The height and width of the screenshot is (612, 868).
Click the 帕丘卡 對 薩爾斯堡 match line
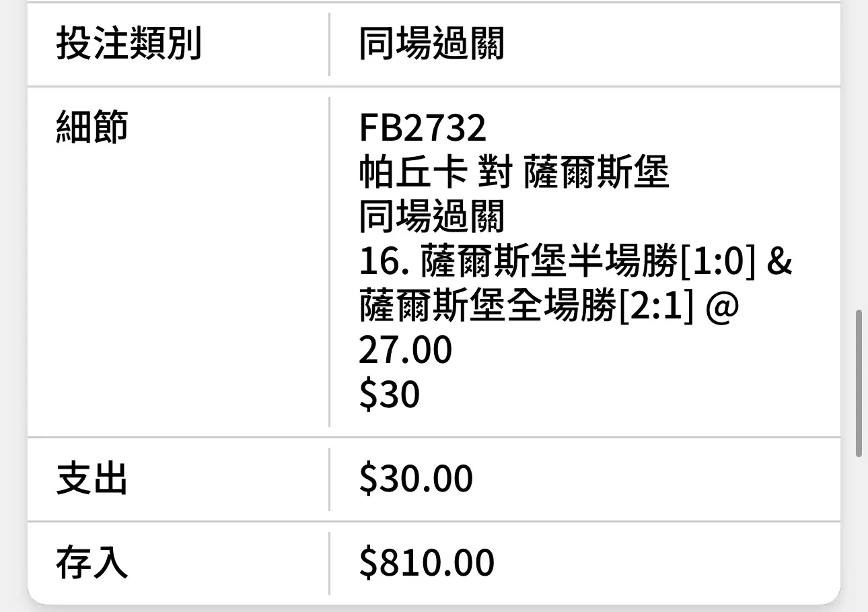coord(514,172)
